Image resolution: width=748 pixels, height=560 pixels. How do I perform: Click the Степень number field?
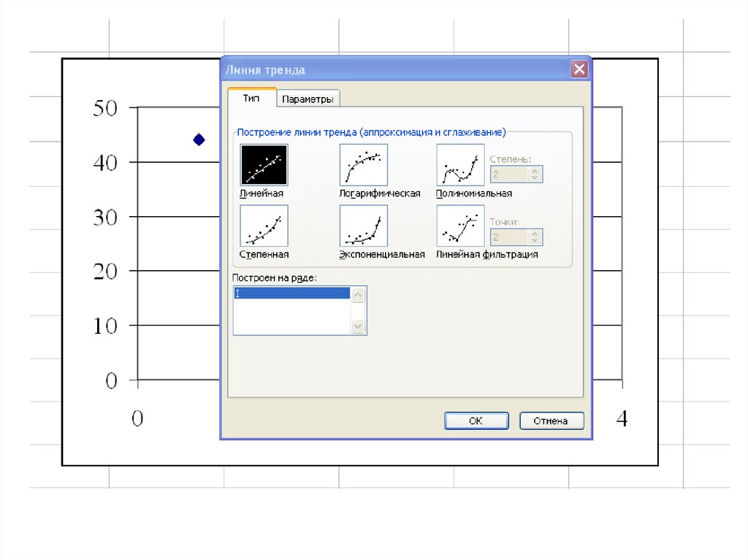click(x=508, y=175)
